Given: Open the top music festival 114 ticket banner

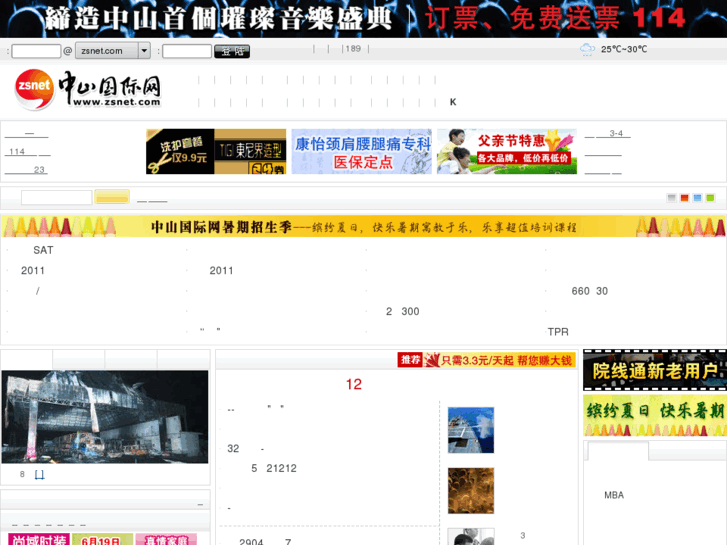Looking at the screenshot, I should coord(364,19).
